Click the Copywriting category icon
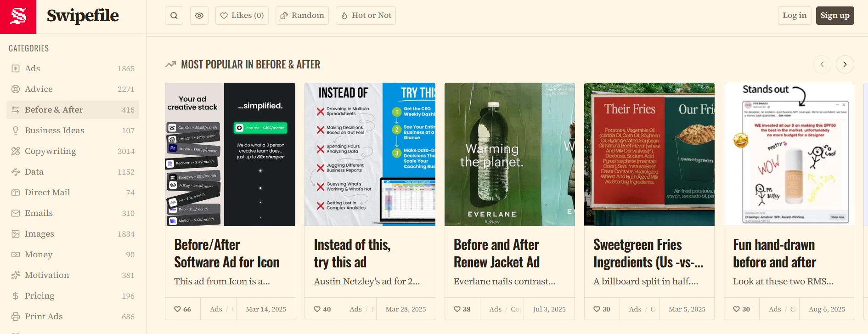This screenshot has width=868, height=334. click(16, 151)
